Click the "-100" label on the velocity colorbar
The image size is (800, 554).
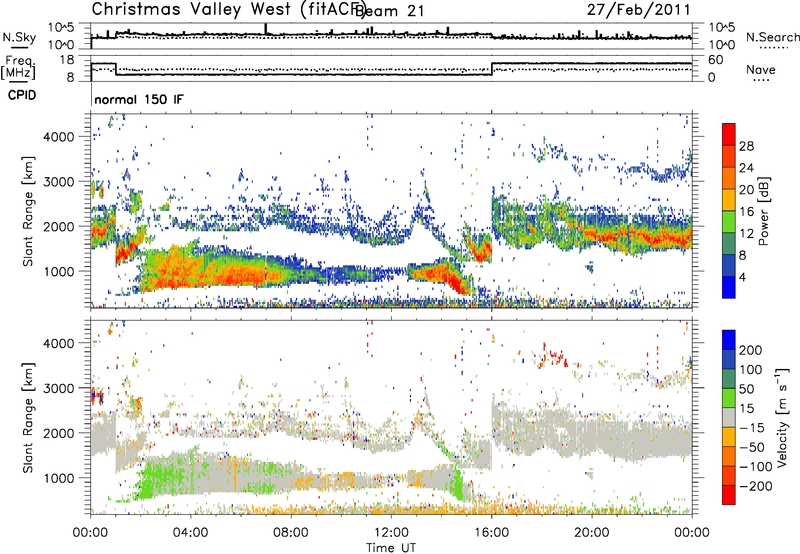(757, 467)
